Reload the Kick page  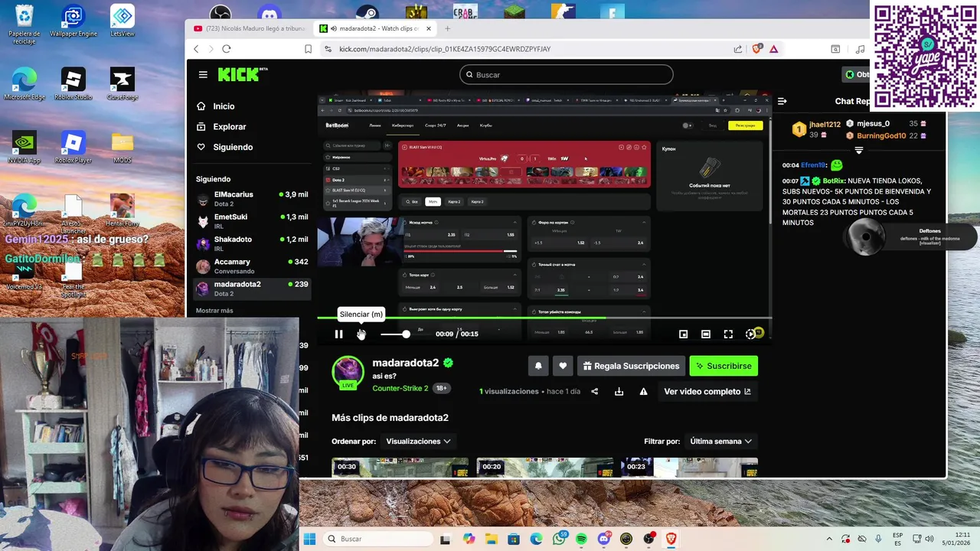pyautogui.click(x=227, y=49)
